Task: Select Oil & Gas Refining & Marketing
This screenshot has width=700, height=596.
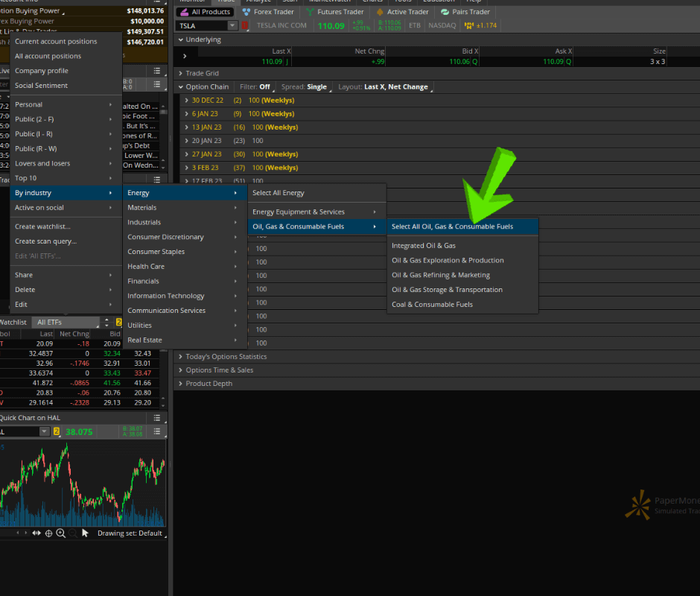Action: 462,275
